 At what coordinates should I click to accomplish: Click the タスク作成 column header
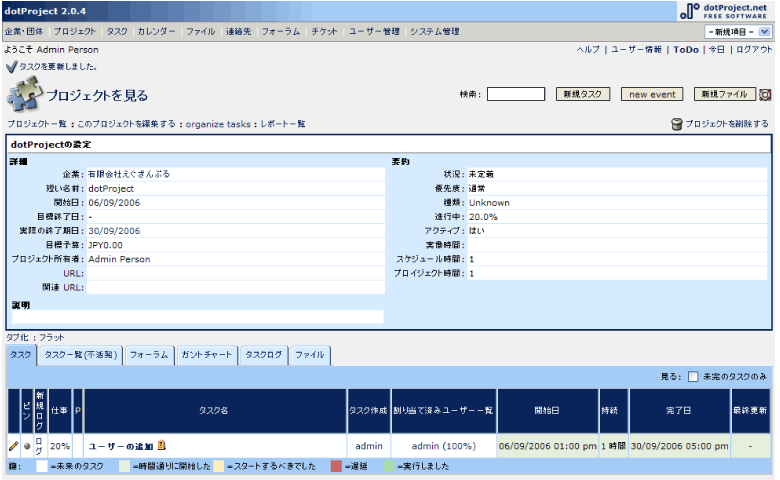pyautogui.click(x=368, y=410)
